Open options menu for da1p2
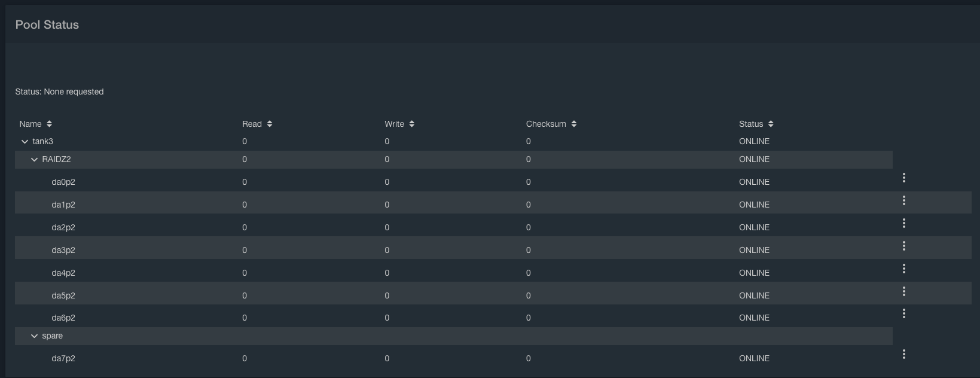This screenshot has height=378, width=980. [x=903, y=200]
